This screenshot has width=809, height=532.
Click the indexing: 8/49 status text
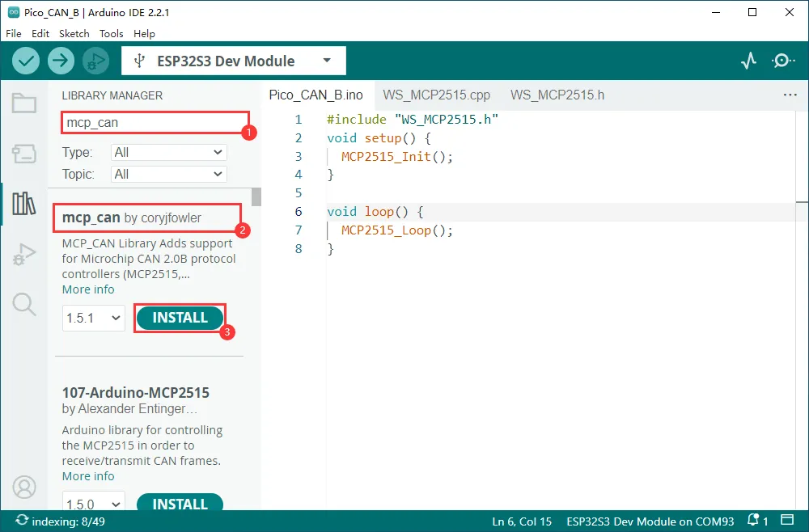pyautogui.click(x=68, y=521)
